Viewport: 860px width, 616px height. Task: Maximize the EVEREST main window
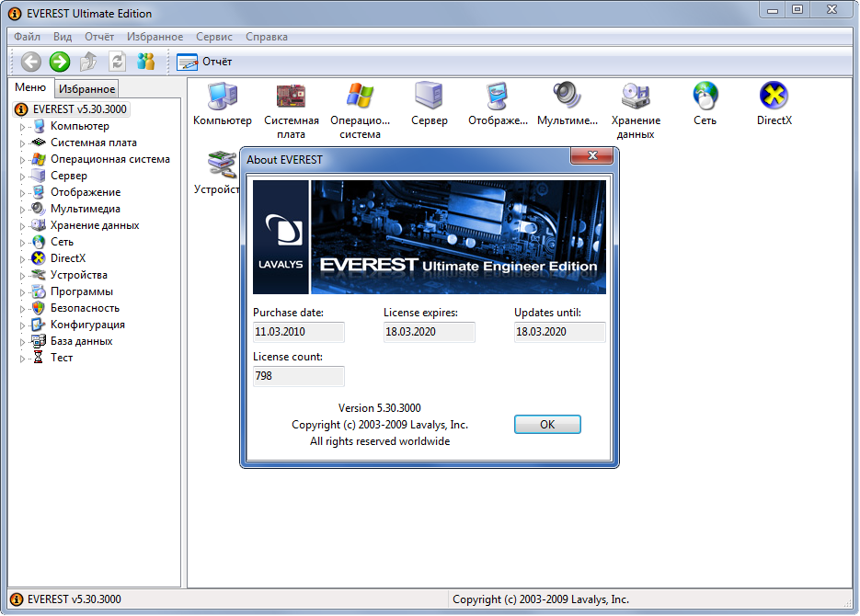pyautogui.click(x=797, y=10)
